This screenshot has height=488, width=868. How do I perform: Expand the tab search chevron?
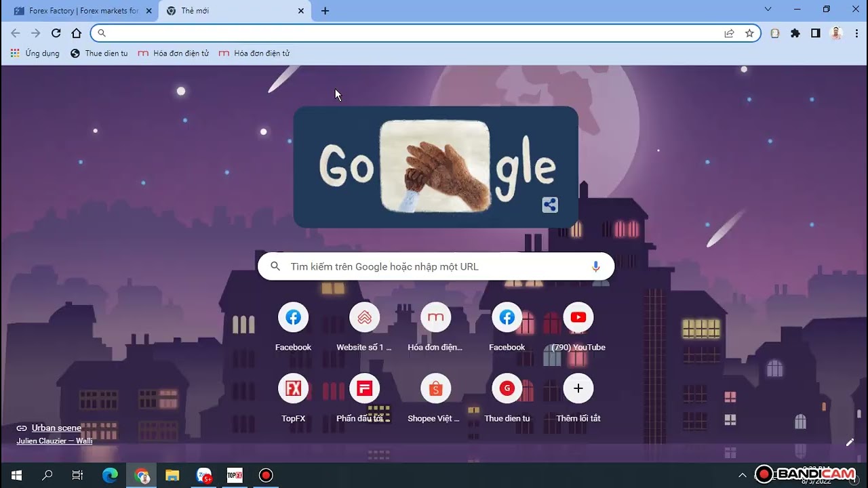pyautogui.click(x=768, y=9)
